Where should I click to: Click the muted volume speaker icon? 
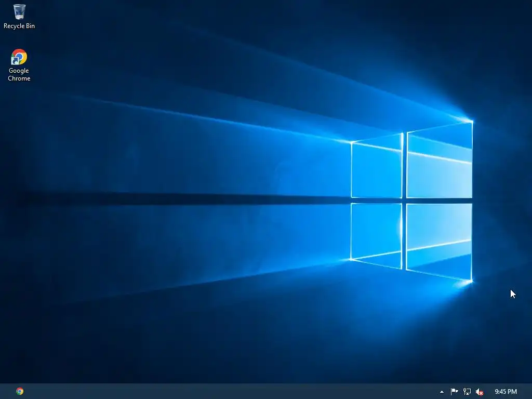(x=480, y=392)
